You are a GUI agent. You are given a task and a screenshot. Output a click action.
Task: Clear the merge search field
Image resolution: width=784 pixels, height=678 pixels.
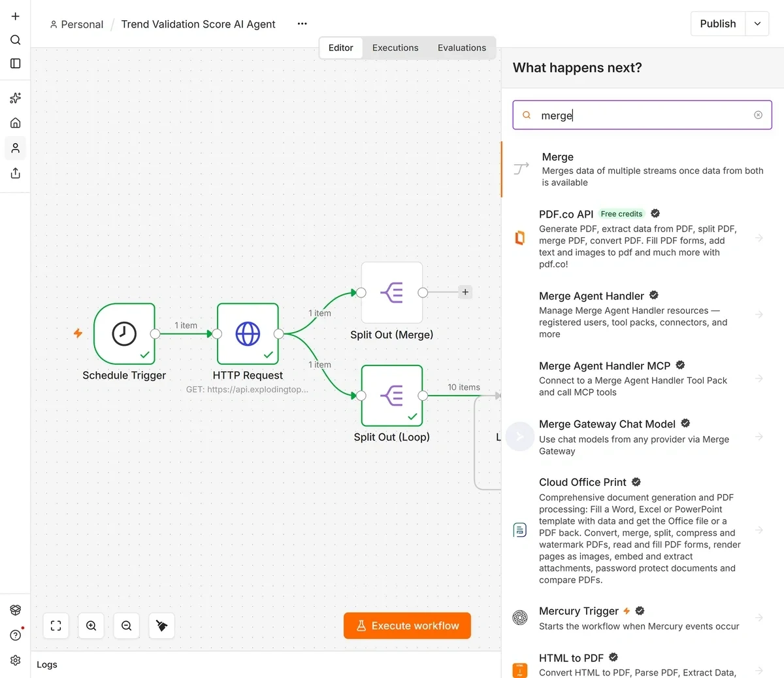(x=759, y=115)
